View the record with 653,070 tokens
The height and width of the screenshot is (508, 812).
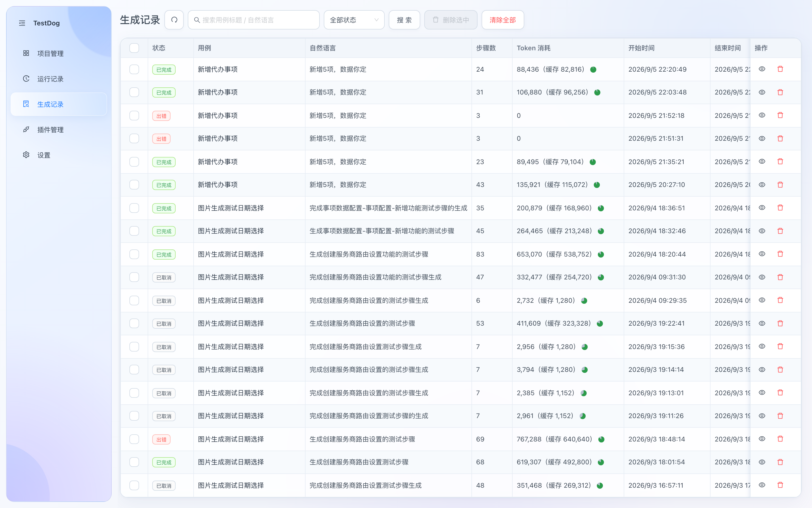click(x=762, y=254)
